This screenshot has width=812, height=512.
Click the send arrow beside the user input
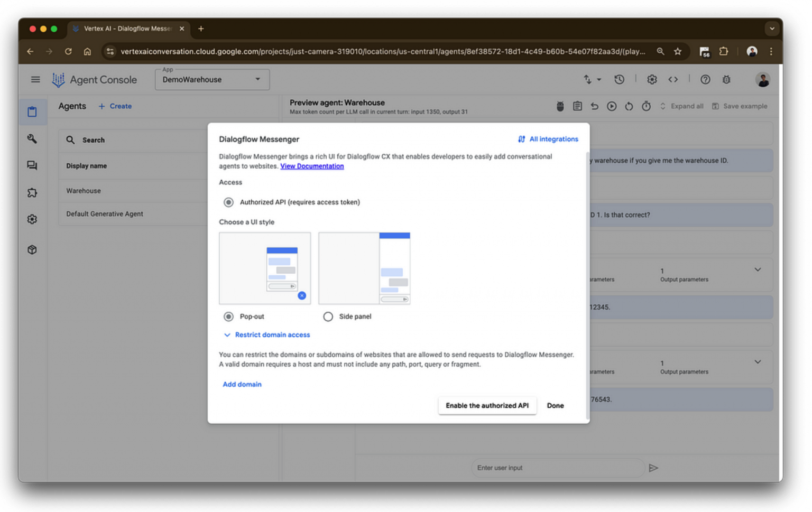coord(653,468)
